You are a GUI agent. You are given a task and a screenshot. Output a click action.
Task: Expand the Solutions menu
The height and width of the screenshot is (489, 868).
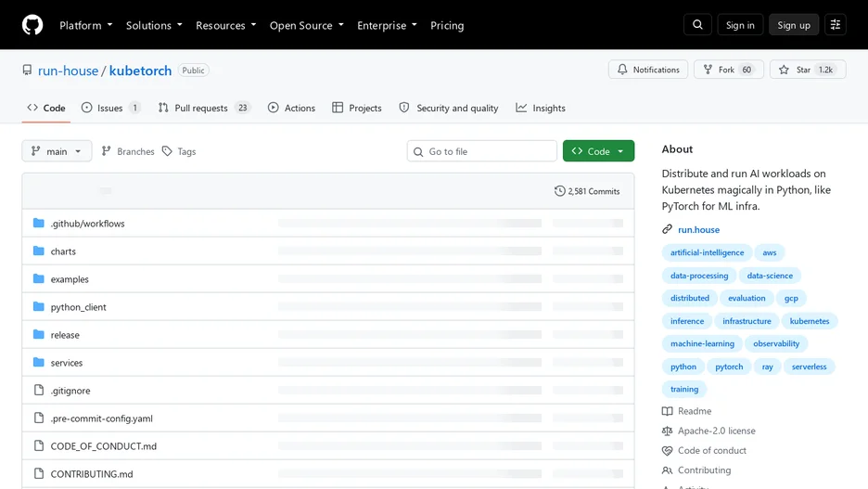pos(154,25)
